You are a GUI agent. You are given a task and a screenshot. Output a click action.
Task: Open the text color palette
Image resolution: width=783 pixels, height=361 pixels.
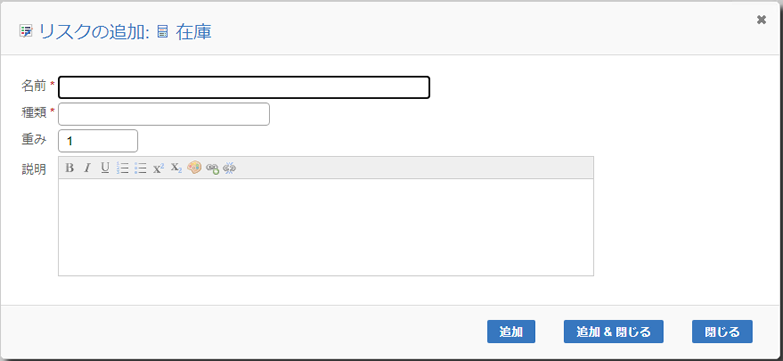[194, 168]
